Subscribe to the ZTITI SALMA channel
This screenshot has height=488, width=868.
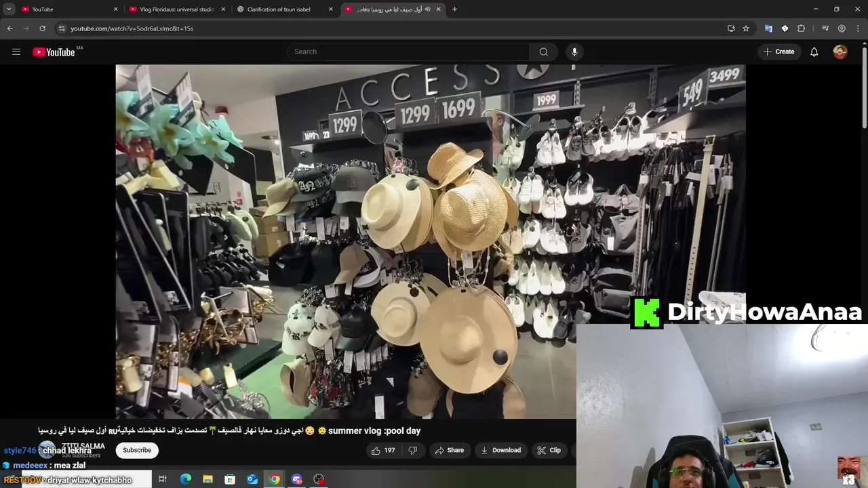coord(137,450)
